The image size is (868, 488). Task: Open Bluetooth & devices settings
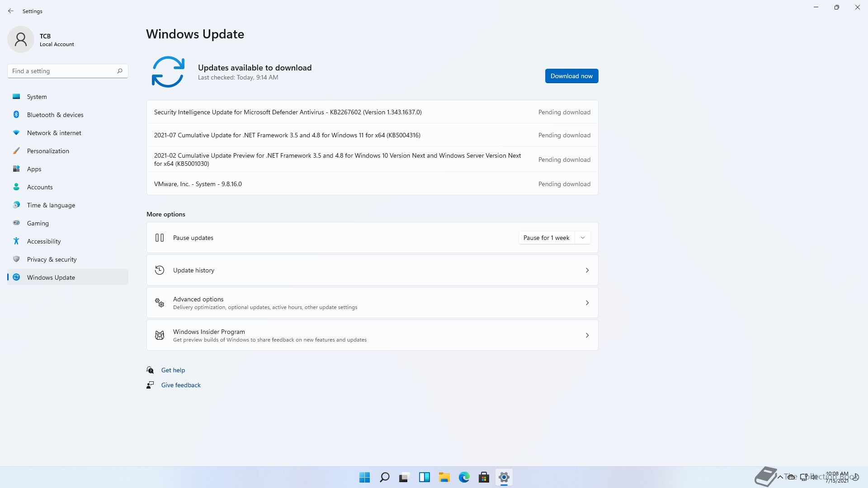click(x=68, y=115)
